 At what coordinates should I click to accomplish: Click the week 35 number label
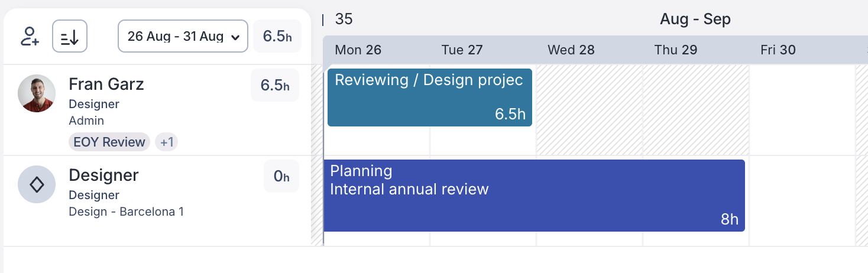tap(344, 19)
